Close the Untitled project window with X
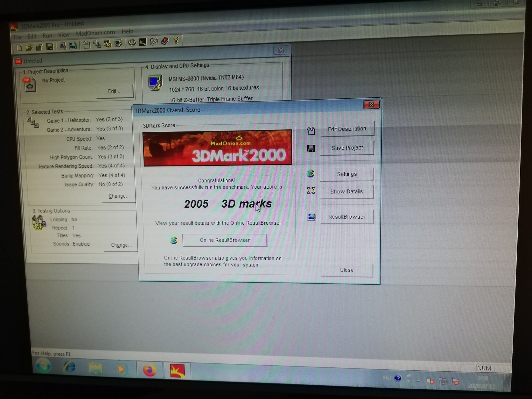This screenshot has height=399, width=532. (x=281, y=50)
